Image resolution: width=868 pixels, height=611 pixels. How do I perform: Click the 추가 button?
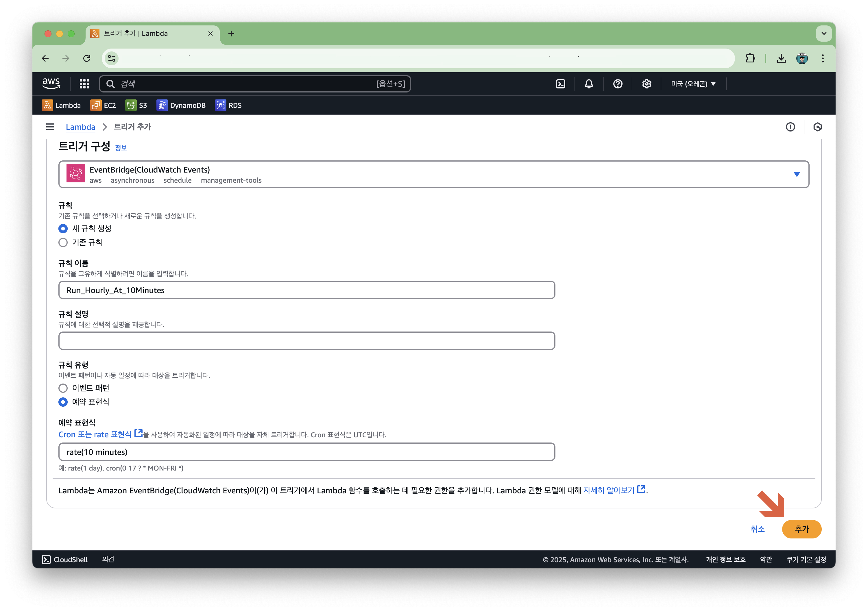pos(801,529)
